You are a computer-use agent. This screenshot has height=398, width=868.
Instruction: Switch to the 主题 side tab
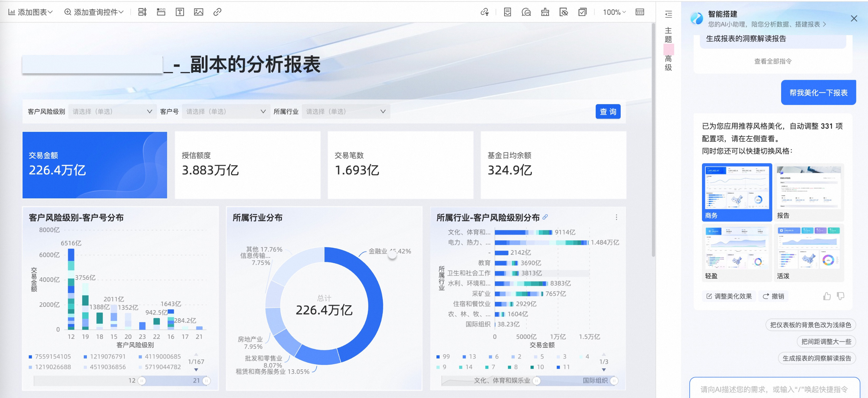pyautogui.click(x=668, y=35)
